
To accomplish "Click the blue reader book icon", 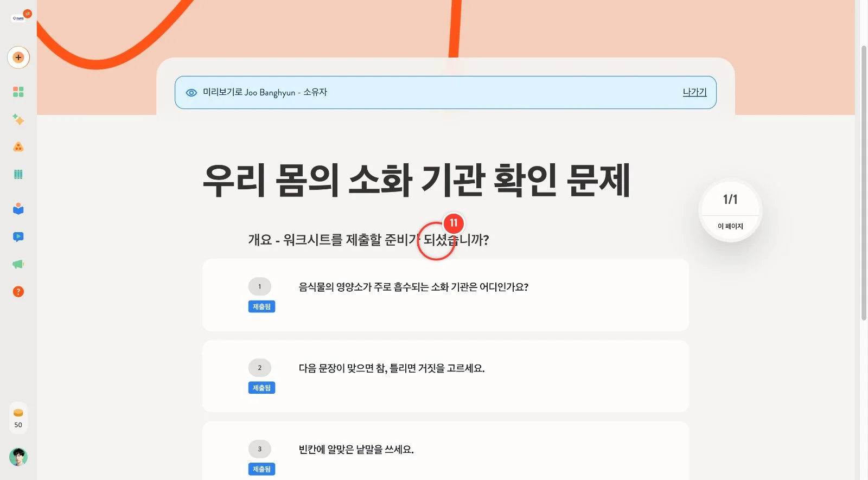I will 18,209.
